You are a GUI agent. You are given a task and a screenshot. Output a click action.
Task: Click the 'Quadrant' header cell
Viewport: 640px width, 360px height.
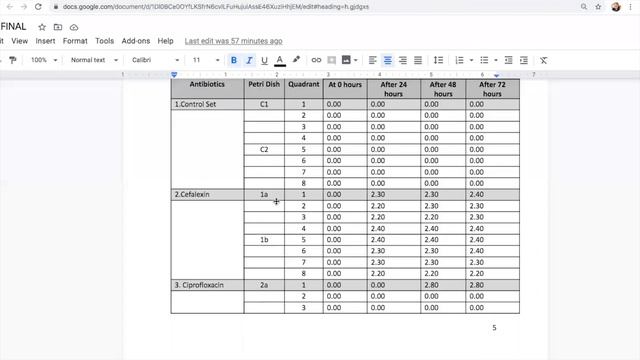click(x=304, y=89)
